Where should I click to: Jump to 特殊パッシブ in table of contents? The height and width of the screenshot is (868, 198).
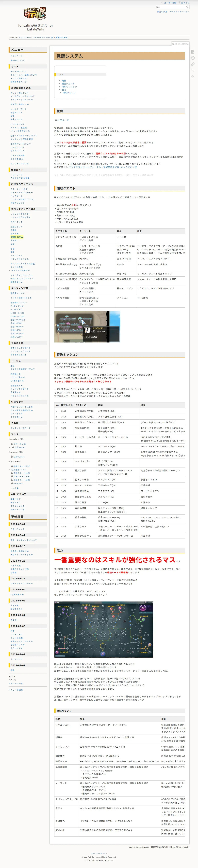[x=69, y=93]
